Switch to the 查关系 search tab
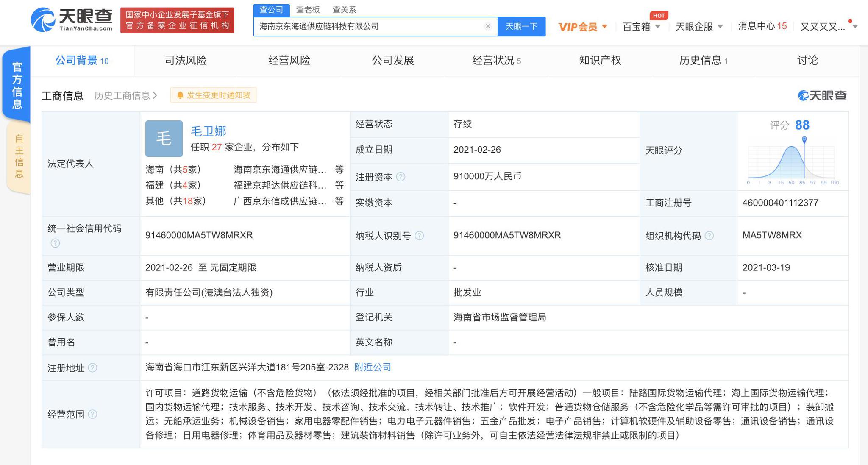Screen dimensions: 868x465 tap(344, 10)
